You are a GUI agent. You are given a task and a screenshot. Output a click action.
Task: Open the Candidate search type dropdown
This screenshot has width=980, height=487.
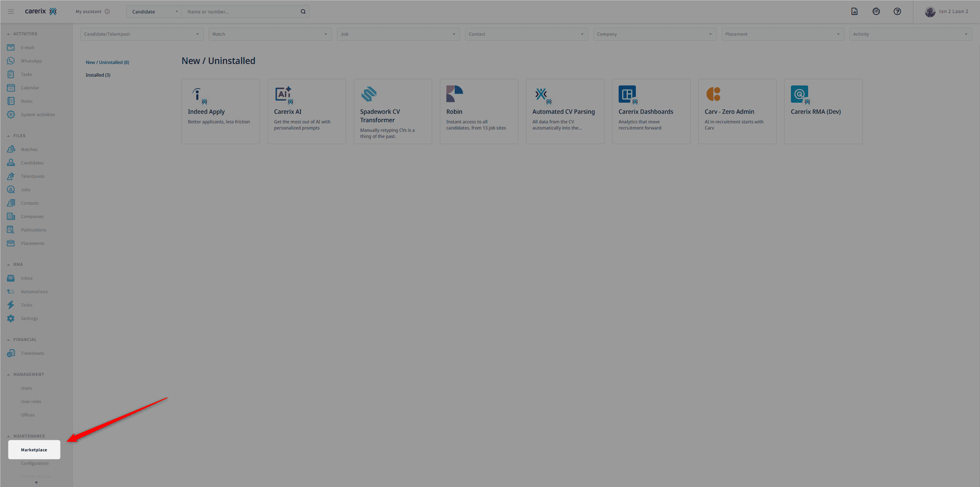[154, 11]
